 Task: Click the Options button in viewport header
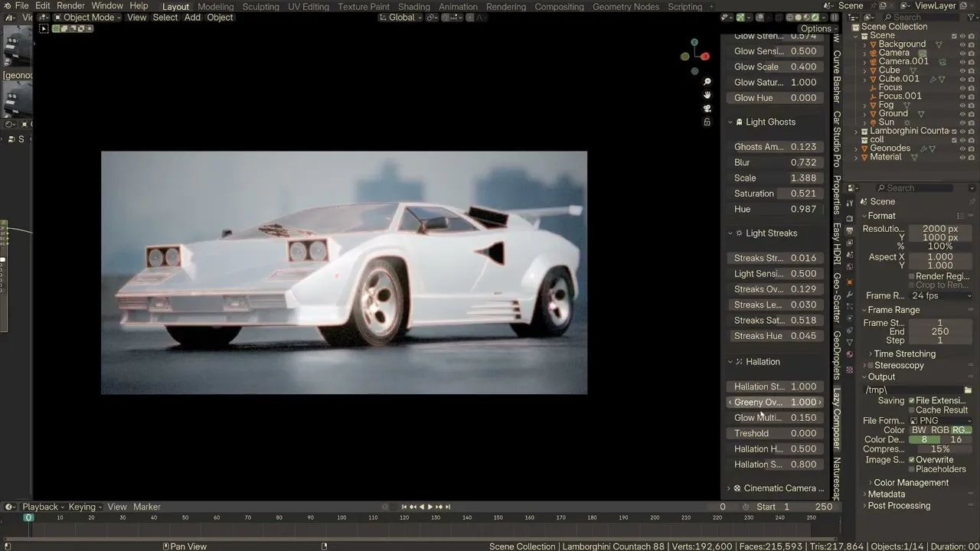click(x=818, y=28)
